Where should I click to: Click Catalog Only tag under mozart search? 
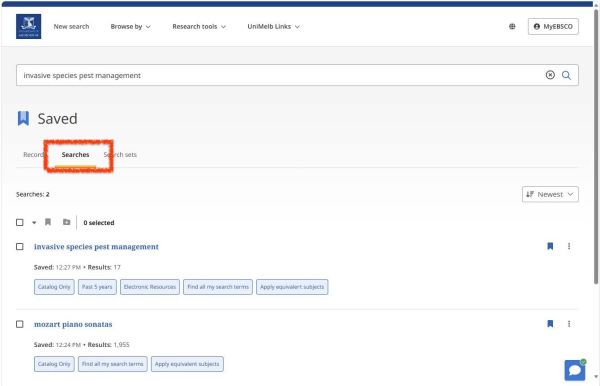(x=54, y=364)
